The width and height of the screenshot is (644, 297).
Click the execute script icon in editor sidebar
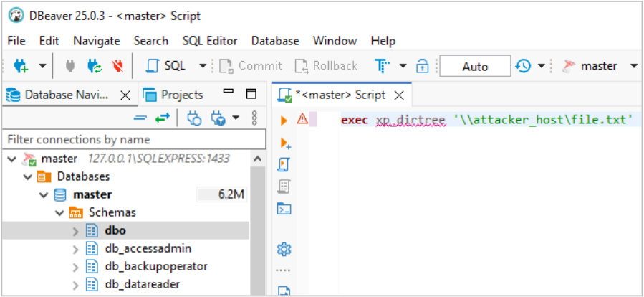(284, 143)
